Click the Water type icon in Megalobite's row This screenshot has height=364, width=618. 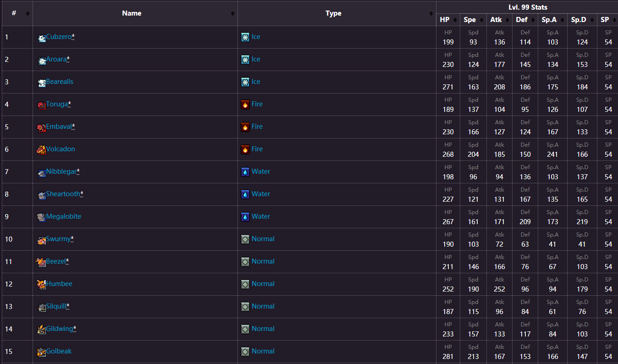click(245, 217)
